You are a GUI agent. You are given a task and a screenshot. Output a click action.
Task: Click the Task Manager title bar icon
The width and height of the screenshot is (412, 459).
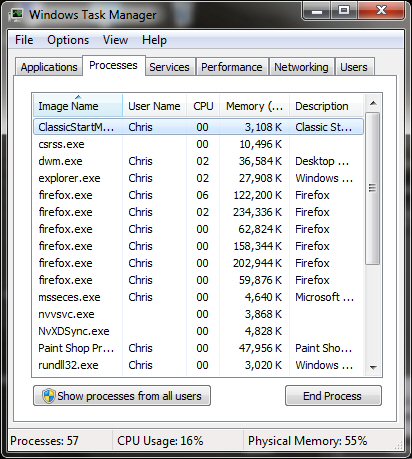coord(16,14)
